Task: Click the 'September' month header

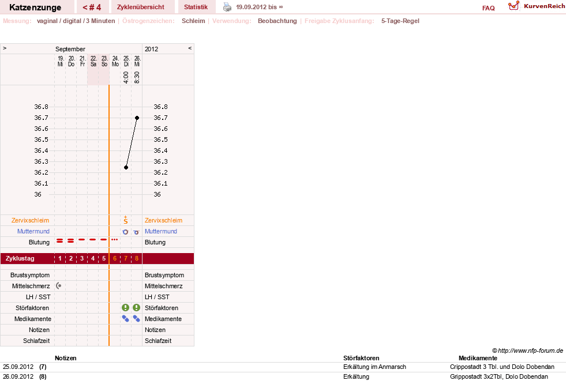Action: click(70, 49)
